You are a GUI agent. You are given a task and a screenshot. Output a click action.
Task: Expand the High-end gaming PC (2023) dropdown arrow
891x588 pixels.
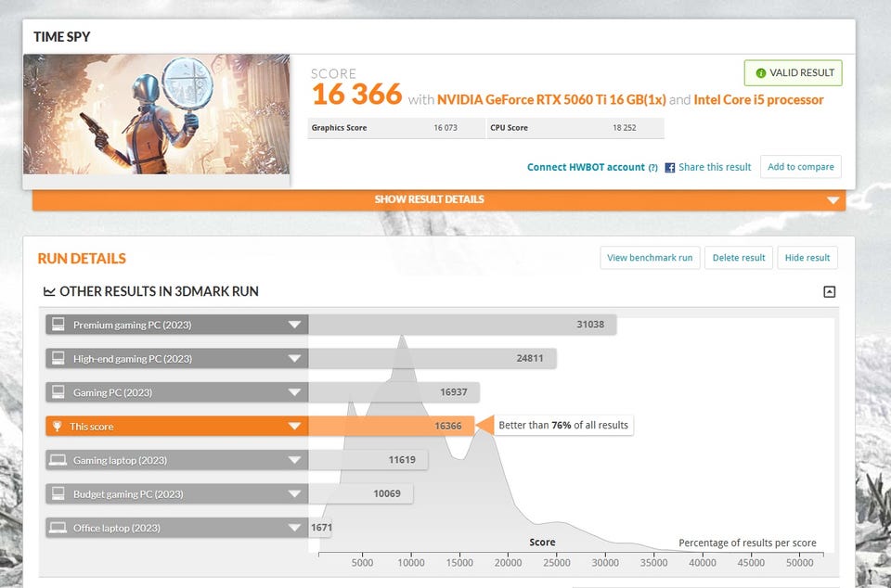tap(294, 359)
